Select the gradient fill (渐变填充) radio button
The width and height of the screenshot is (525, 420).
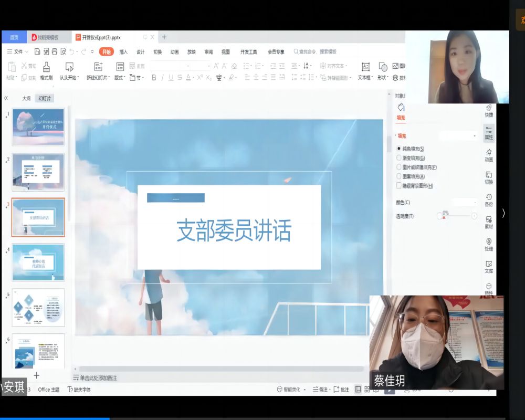tap(399, 158)
